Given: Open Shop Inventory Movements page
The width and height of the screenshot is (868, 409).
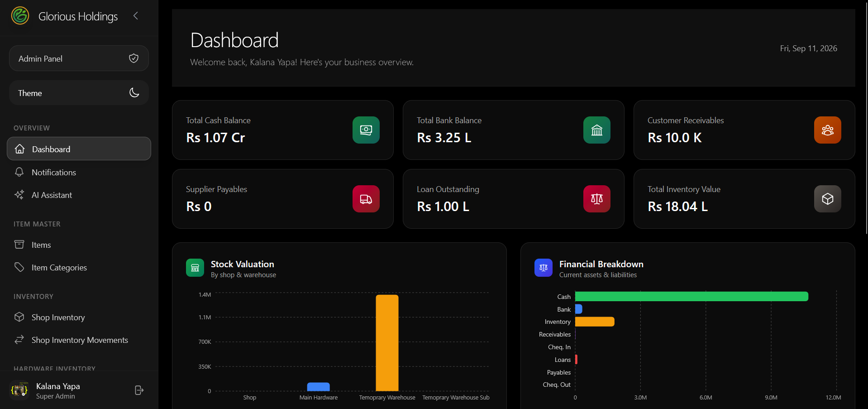Looking at the screenshot, I should pyautogui.click(x=79, y=340).
